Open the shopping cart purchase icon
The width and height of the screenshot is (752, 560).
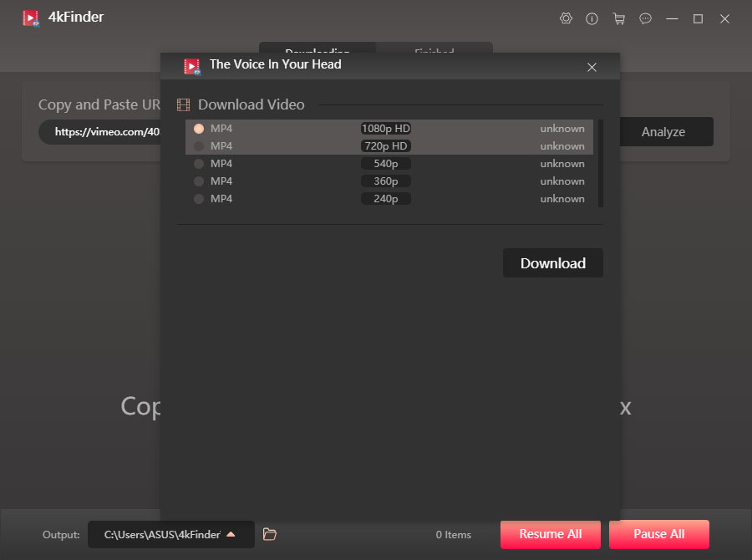pyautogui.click(x=619, y=18)
